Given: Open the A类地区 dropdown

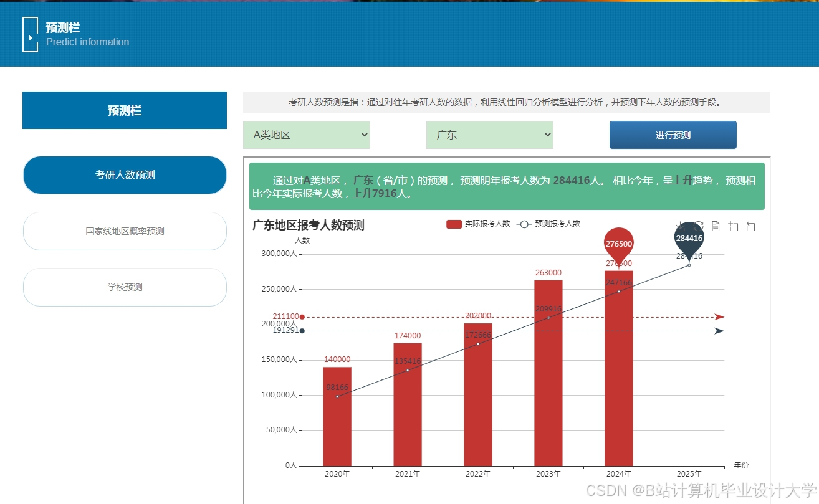Looking at the screenshot, I should (306, 135).
